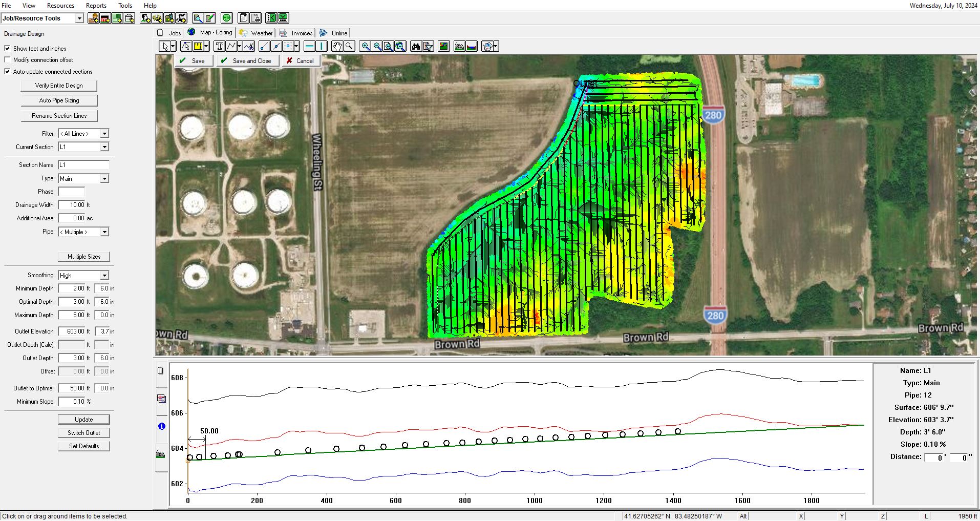This screenshot has height=521, width=980.
Task: Click the mountain terrain icon in map toolbar
Action: tap(459, 47)
